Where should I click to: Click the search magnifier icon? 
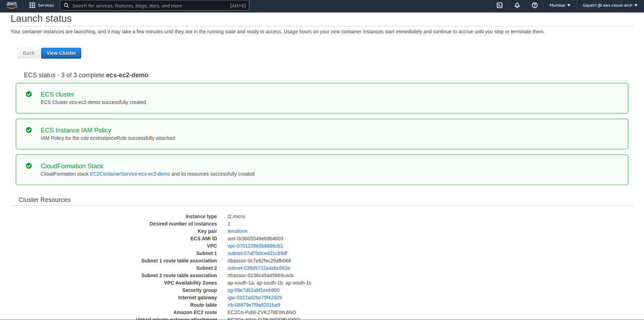[66, 6]
